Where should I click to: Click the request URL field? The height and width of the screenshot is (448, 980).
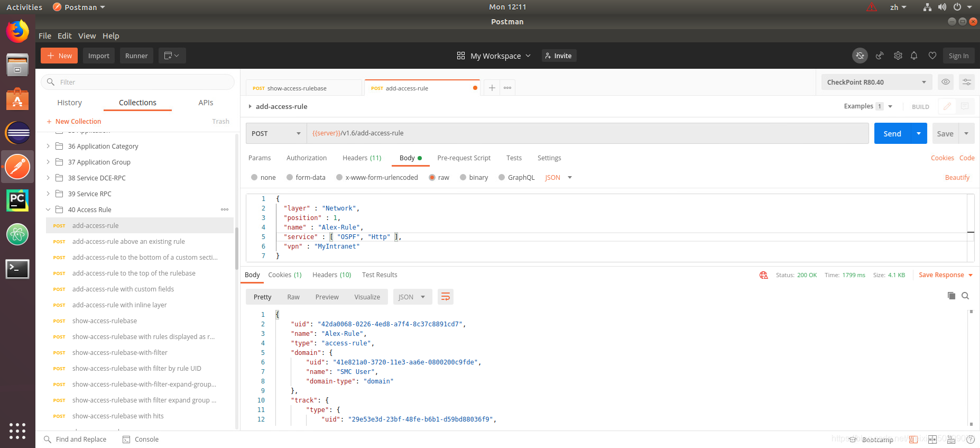(588, 133)
